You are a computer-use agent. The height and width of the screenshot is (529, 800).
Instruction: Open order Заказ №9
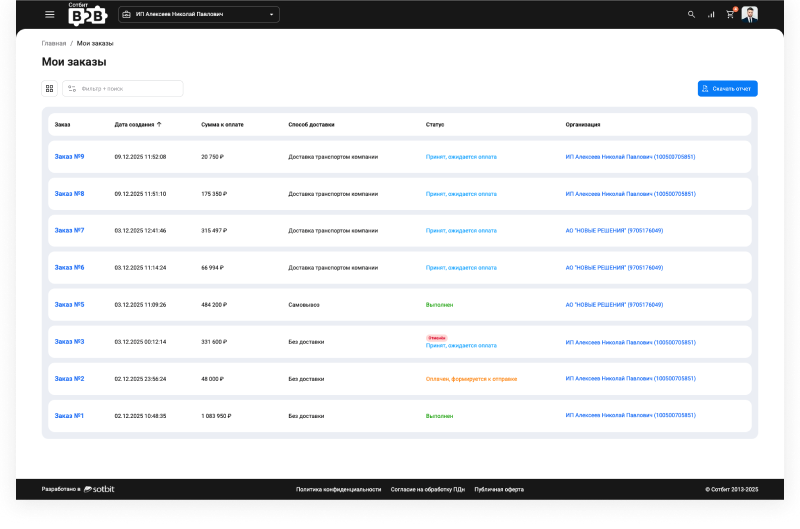69,157
